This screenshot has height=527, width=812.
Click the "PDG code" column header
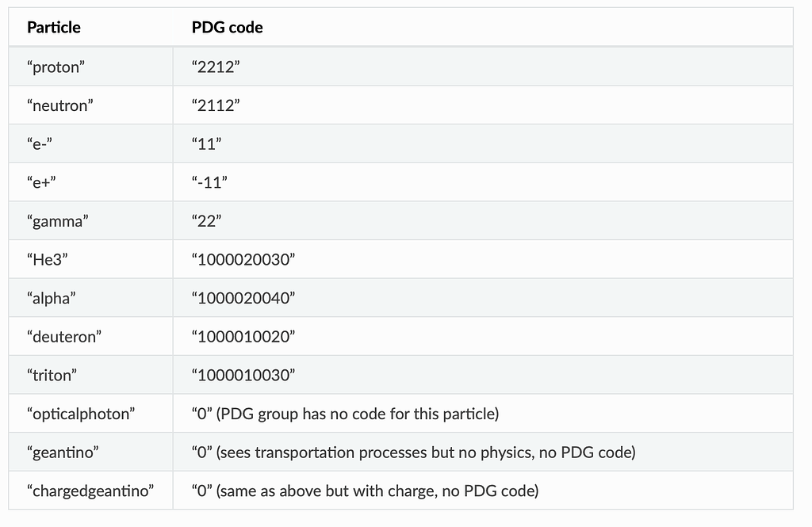(228, 28)
